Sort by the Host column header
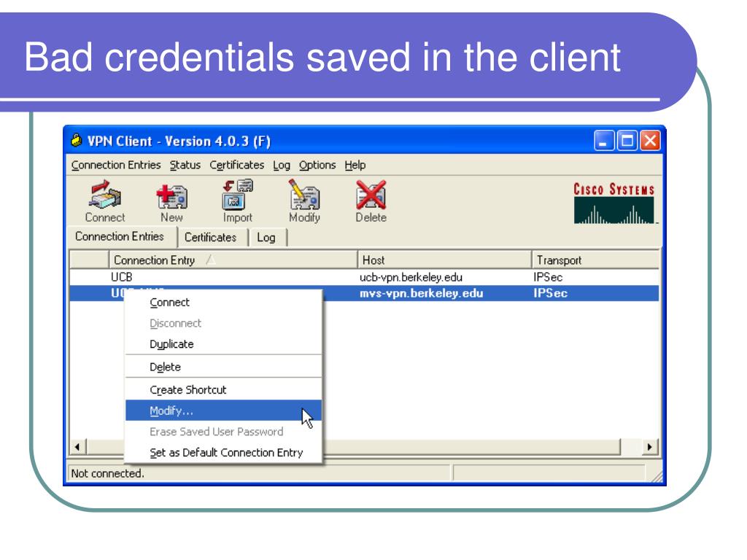Image resolution: width=747 pixels, height=560 pixels. pyautogui.click(x=444, y=260)
